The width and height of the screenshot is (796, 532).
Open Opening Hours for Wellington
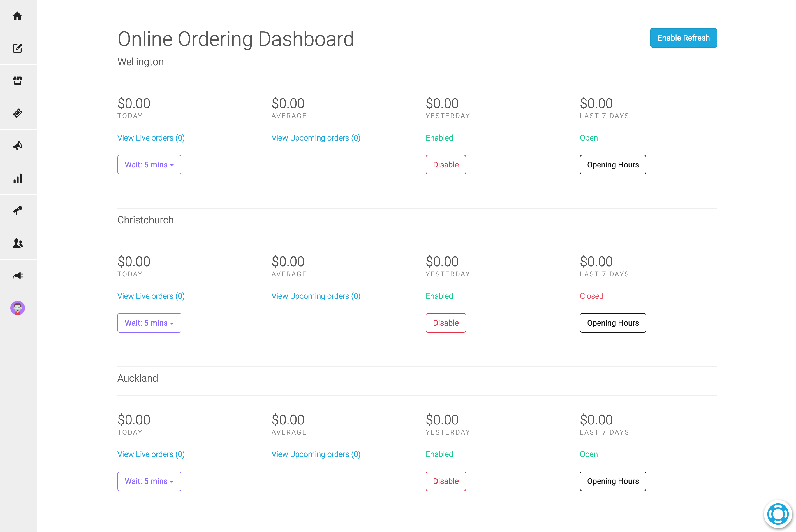coord(612,164)
